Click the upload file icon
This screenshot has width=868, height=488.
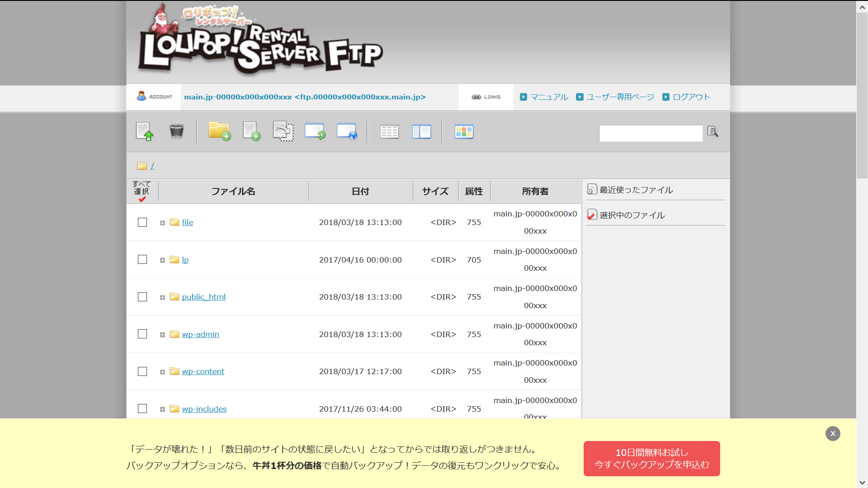[x=145, y=131]
